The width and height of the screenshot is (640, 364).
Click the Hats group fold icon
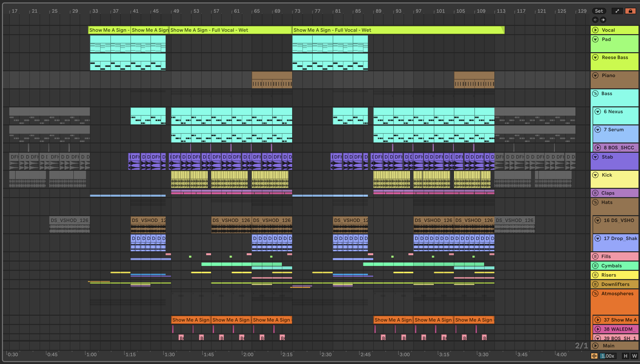595,202
